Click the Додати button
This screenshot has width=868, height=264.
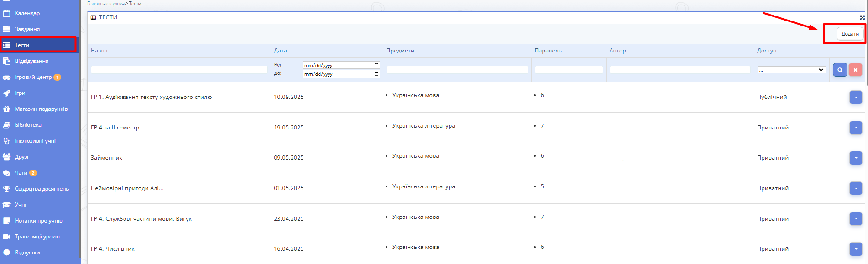pos(850,34)
